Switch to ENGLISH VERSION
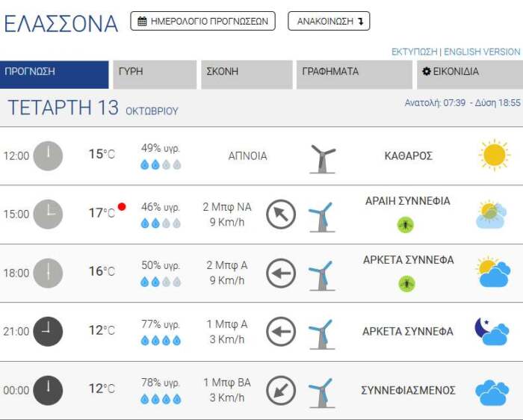This screenshot has height=420, width=523. click(x=482, y=52)
